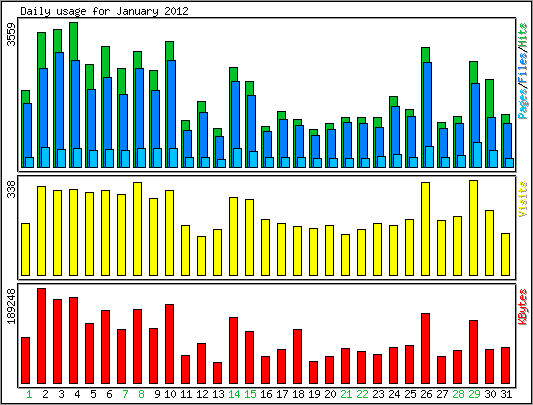Click the red KBytes bar for day 5
Screen dimensions: 533x405
point(89,353)
